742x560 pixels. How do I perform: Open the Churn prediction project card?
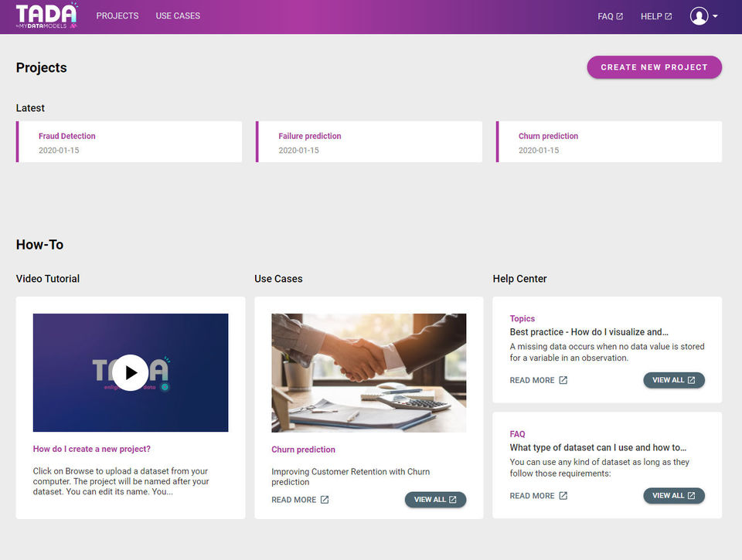(609, 142)
